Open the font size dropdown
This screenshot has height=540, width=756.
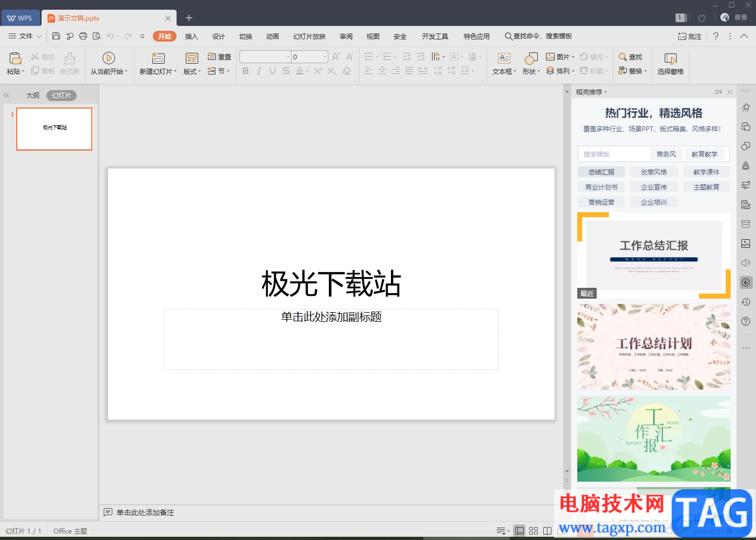[x=325, y=57]
